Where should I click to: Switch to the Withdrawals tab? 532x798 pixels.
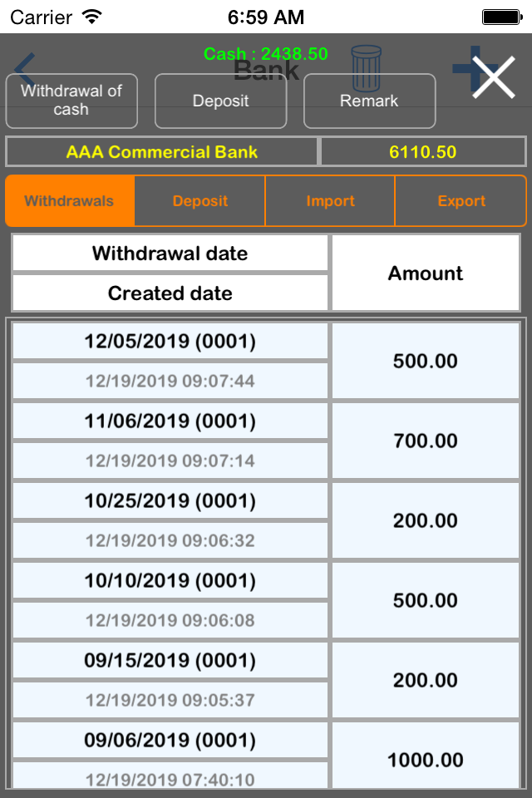pos(70,200)
